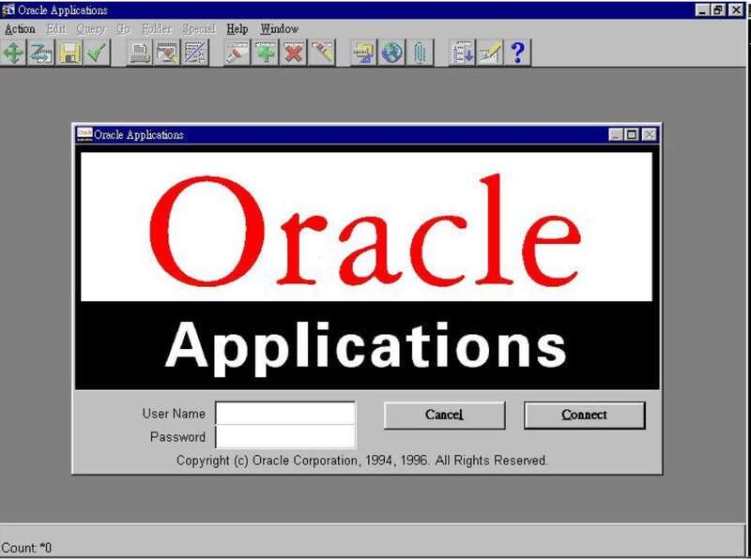Focus the Password input field

coord(285,436)
